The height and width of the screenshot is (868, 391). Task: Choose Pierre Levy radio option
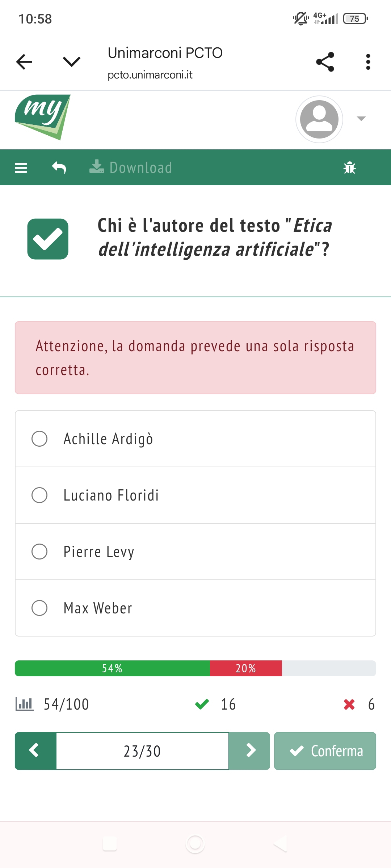(39, 552)
